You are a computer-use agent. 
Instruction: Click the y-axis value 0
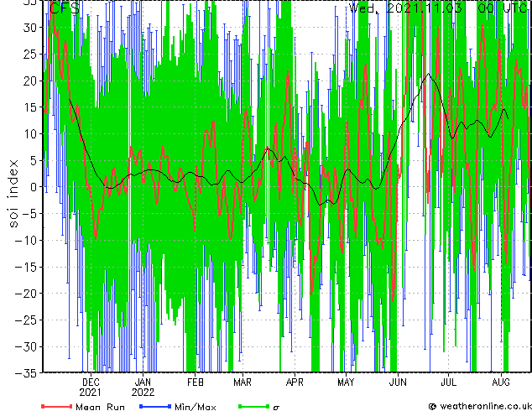coord(34,187)
